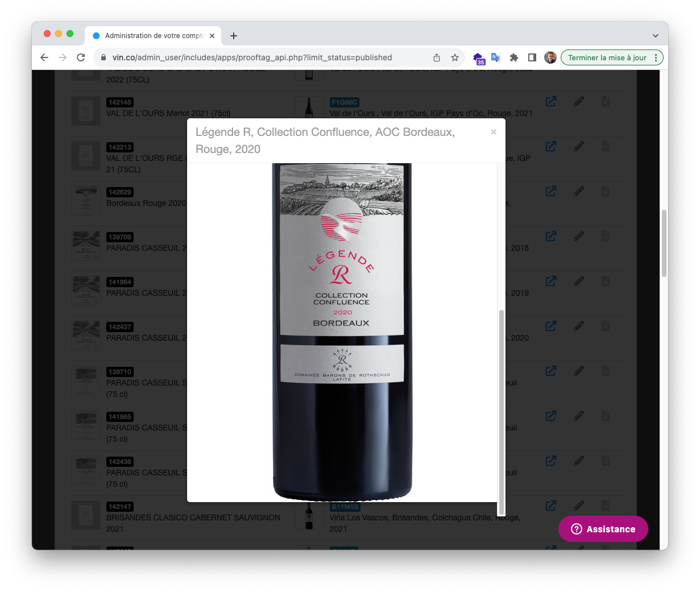Share this page from the address bar
Viewport: 700px width, 592px height.
437,57
